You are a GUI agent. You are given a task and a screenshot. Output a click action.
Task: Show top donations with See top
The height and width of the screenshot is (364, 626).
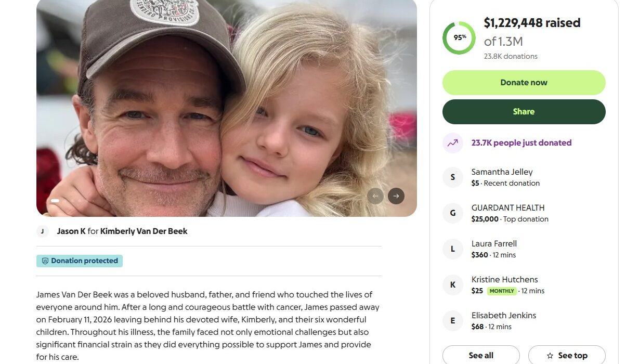(567, 356)
